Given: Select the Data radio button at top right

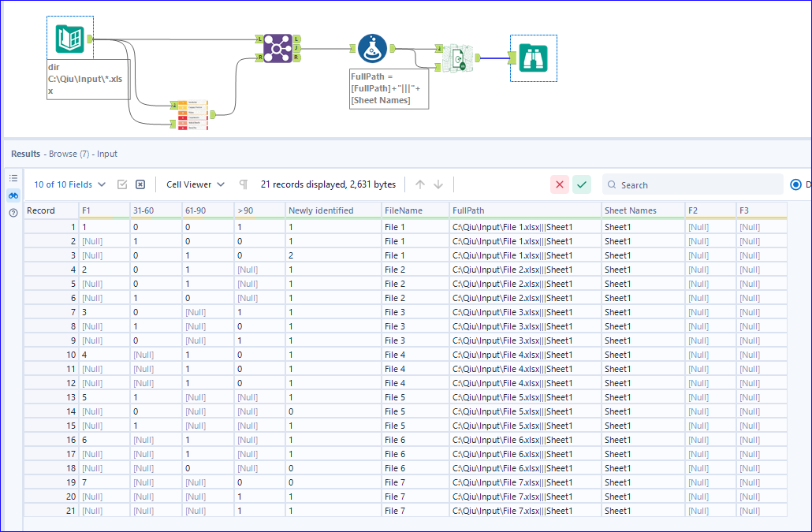Looking at the screenshot, I should 795,184.
